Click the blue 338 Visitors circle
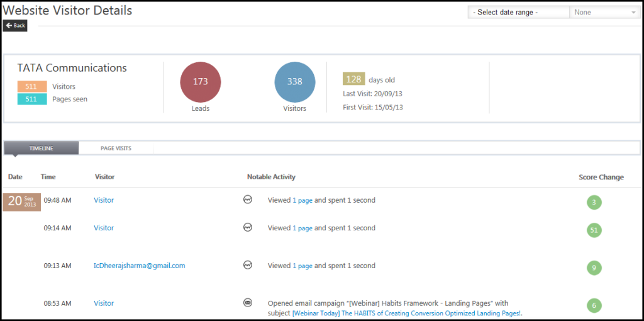Image resolution: width=644 pixels, height=321 pixels. tap(294, 82)
